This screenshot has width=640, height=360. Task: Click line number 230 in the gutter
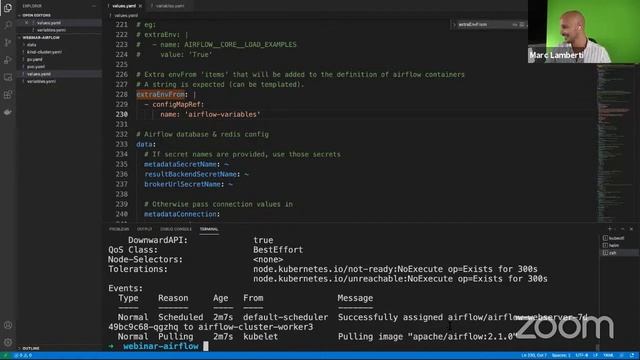tap(121, 114)
